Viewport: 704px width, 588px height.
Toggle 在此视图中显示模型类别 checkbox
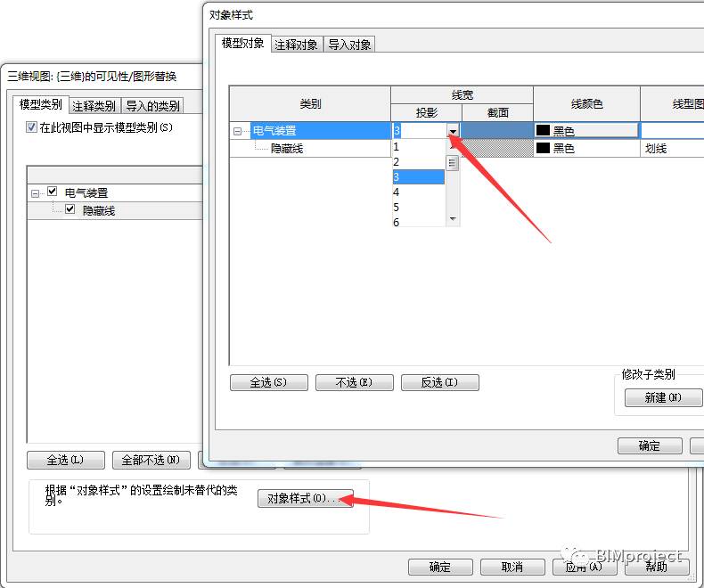click(31, 127)
